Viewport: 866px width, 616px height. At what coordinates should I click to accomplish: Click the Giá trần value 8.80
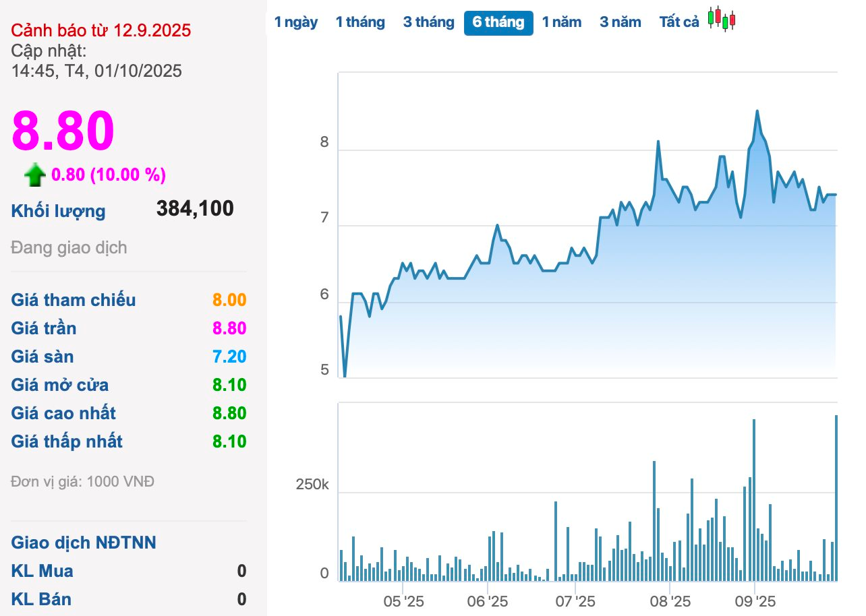229,328
